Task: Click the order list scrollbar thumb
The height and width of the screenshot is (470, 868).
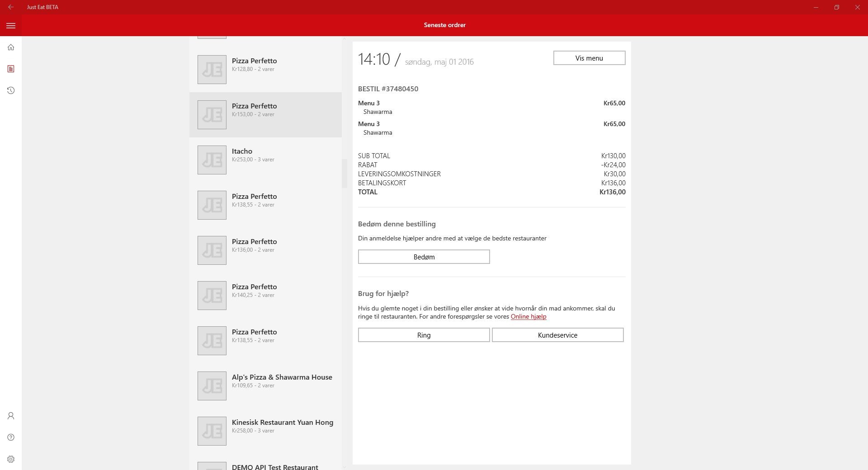Action: pyautogui.click(x=344, y=174)
